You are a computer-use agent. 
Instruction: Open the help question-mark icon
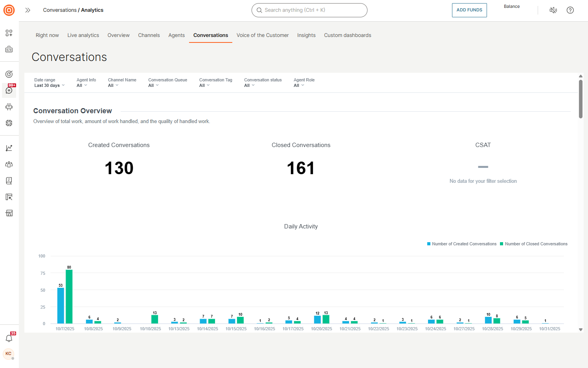(x=570, y=10)
